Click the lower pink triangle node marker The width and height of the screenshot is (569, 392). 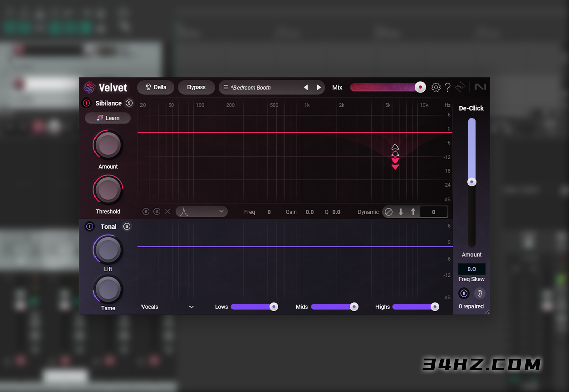click(x=395, y=167)
